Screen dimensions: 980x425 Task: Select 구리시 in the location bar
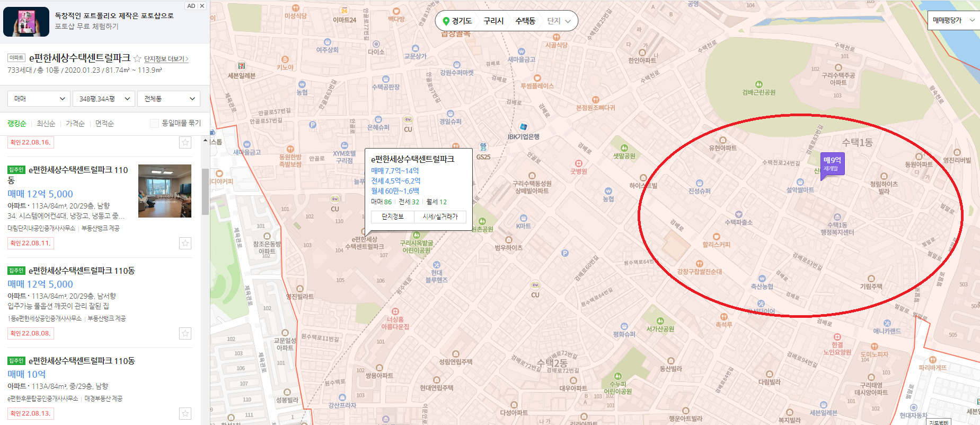pos(493,21)
